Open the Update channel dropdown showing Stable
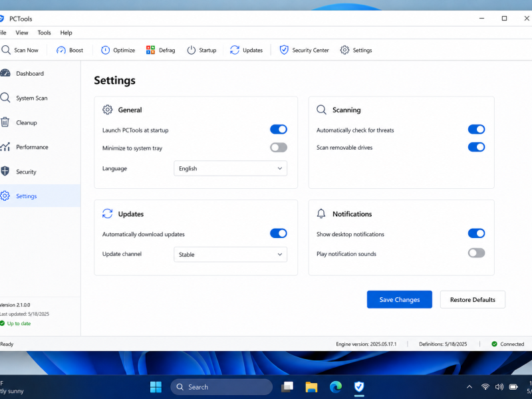 230,255
